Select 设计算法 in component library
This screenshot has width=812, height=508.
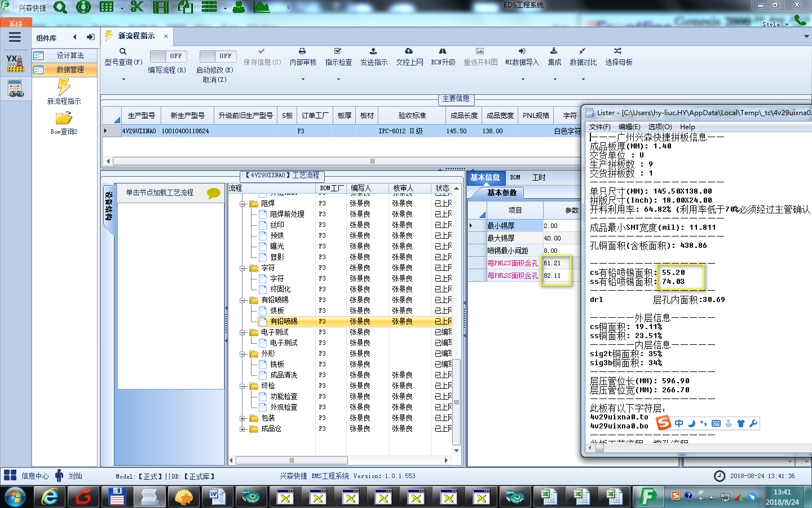tap(64, 55)
